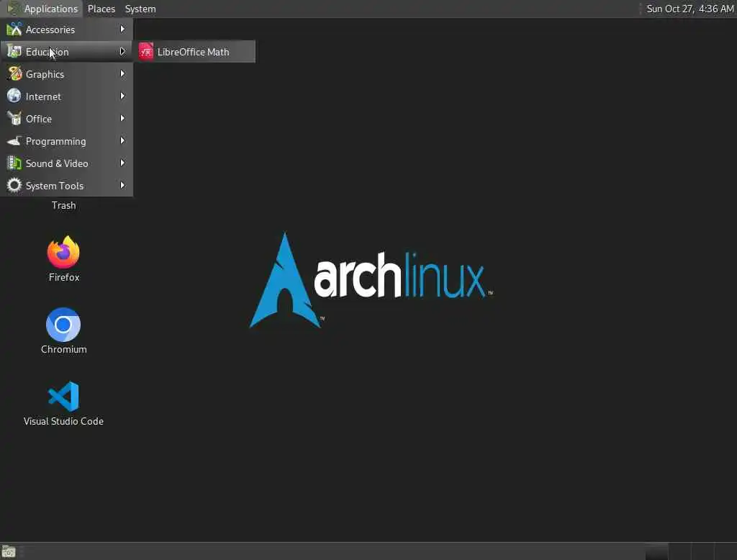Open the Places menu

click(x=101, y=9)
